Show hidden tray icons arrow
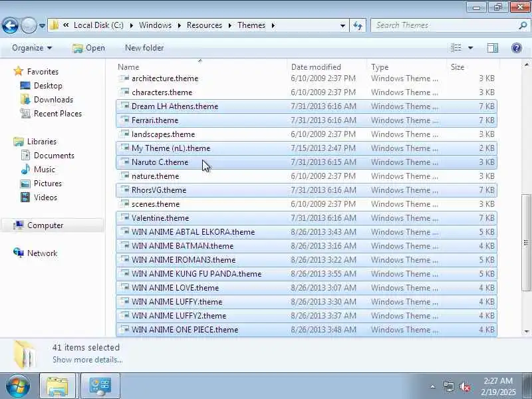Image resolution: width=532 pixels, height=399 pixels. [x=433, y=386]
